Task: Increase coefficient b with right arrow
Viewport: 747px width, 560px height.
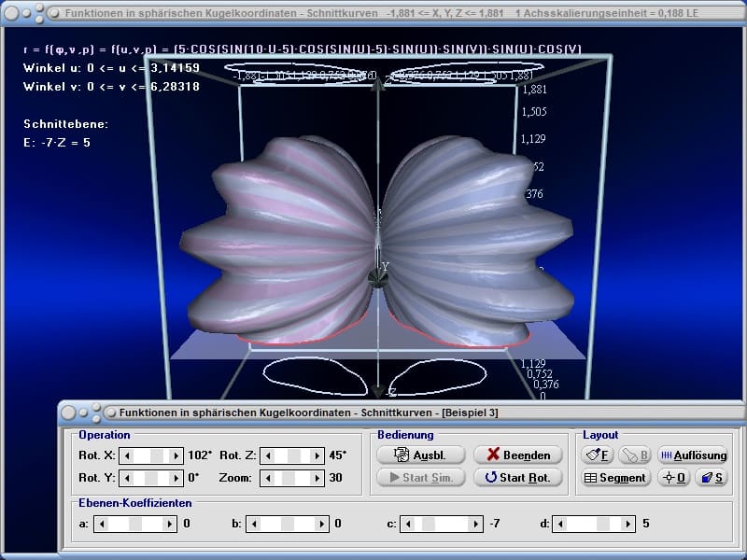Action: tap(321, 524)
